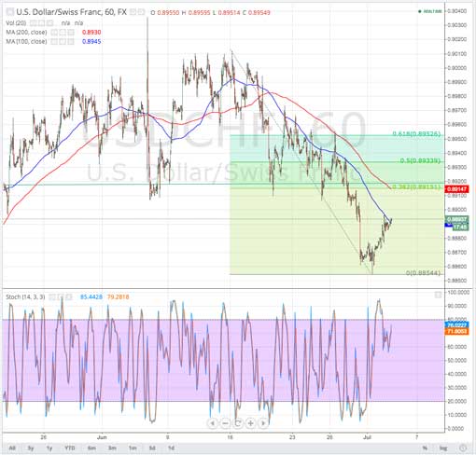Hide the MA (200, close) line via eye icon
Viewport: 476px width, 455px height.
point(54,33)
